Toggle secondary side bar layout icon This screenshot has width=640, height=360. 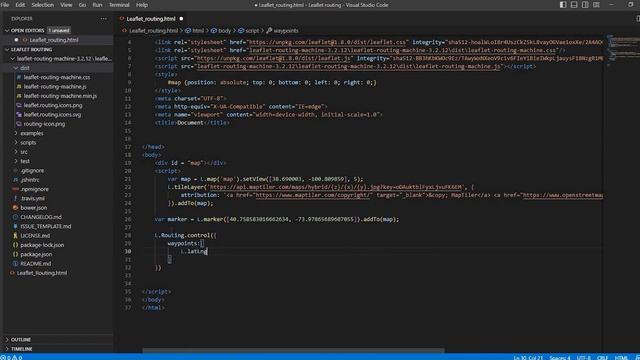coord(585,5)
